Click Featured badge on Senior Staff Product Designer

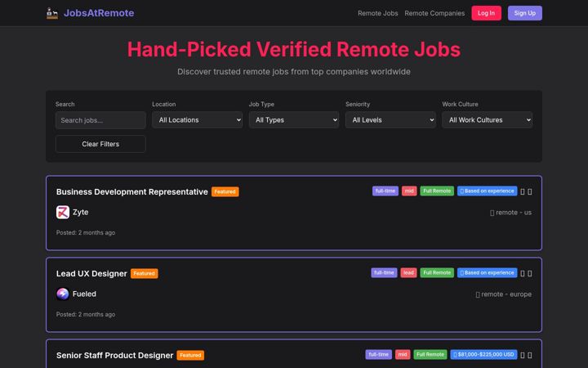(190, 355)
